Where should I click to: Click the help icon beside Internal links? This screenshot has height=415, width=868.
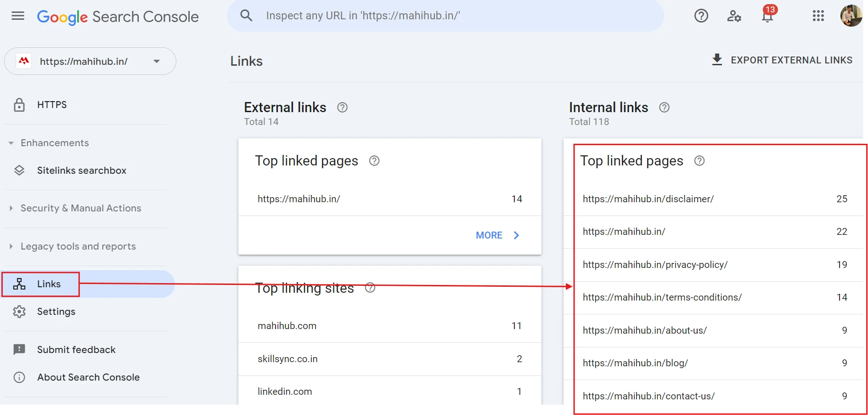pos(664,108)
